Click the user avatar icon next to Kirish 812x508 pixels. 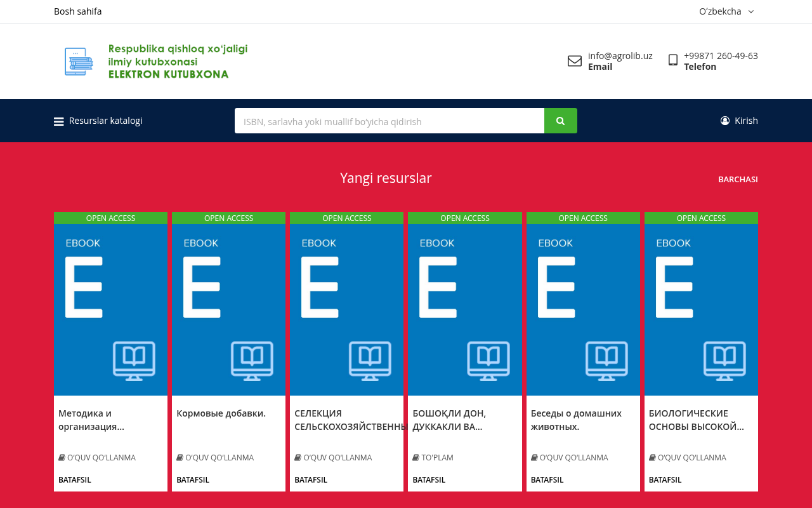click(x=725, y=121)
